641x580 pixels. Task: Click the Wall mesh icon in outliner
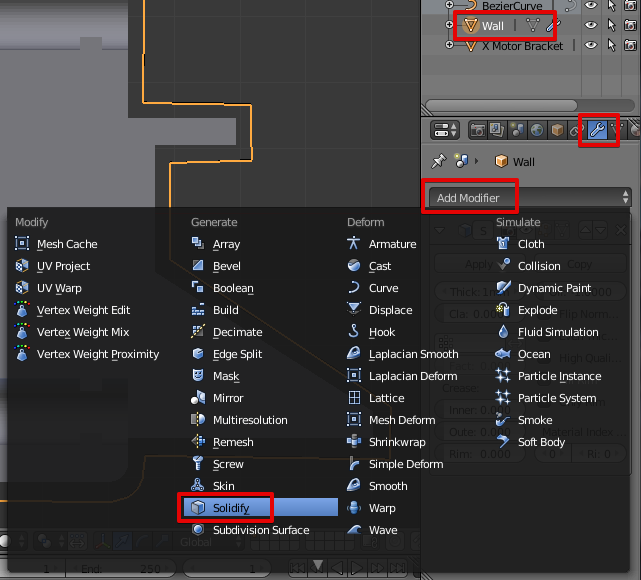click(x=472, y=26)
